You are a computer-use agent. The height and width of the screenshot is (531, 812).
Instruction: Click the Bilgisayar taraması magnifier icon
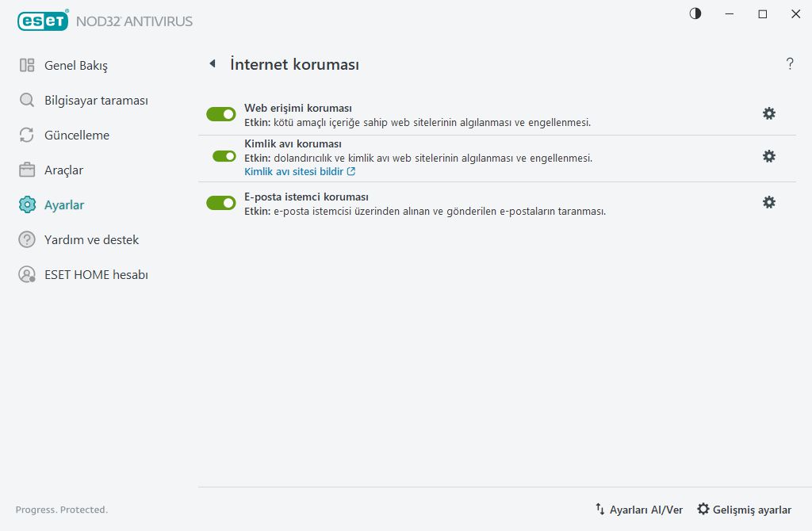pos(27,101)
